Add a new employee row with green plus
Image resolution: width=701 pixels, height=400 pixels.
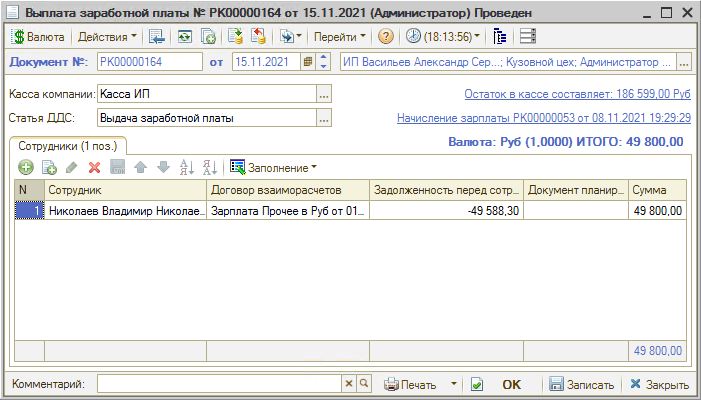pyautogui.click(x=26, y=167)
